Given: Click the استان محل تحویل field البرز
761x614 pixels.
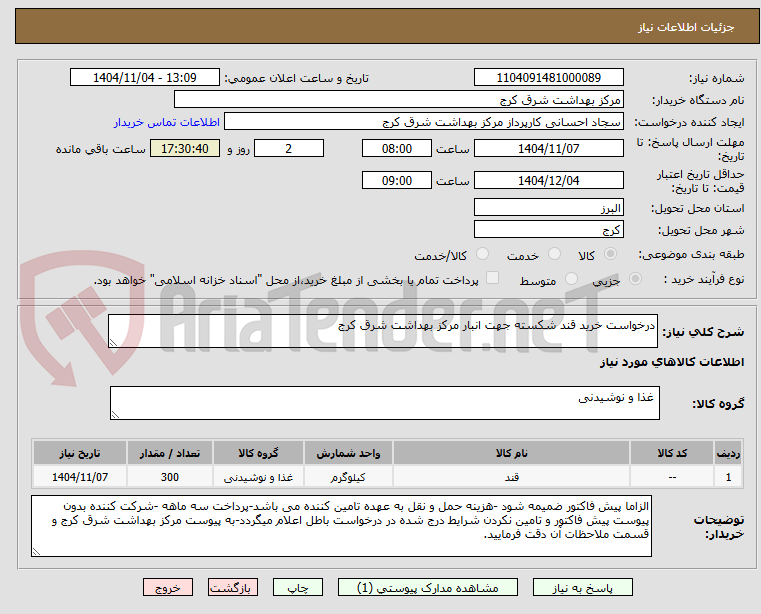Looking at the screenshot, I should click(x=548, y=208).
